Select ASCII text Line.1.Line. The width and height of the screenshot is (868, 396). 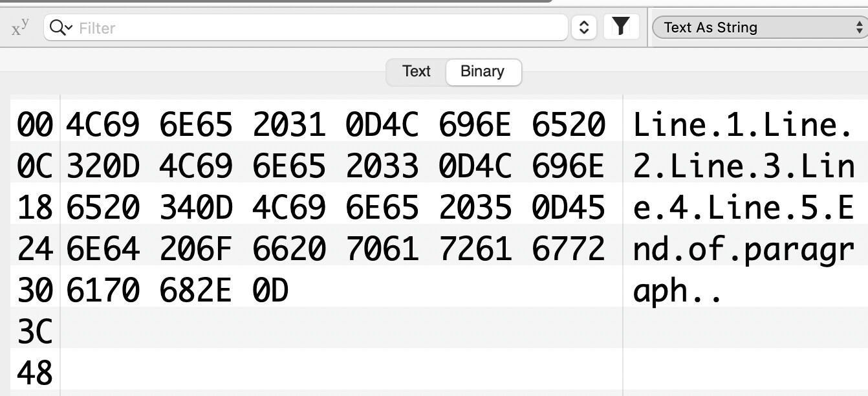coord(743,125)
